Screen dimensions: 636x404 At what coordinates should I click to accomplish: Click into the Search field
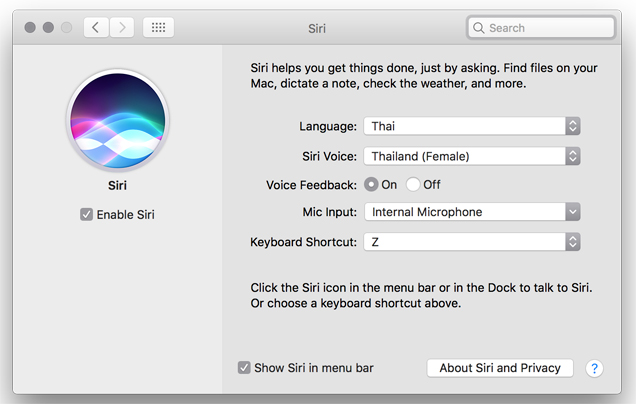[x=541, y=28]
